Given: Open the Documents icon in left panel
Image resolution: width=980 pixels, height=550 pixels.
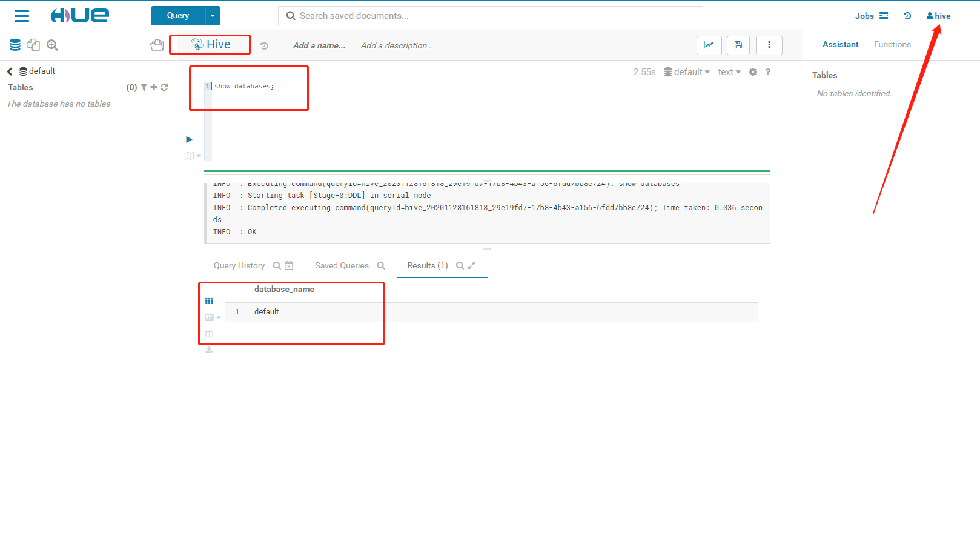Looking at the screenshot, I should 34,45.
